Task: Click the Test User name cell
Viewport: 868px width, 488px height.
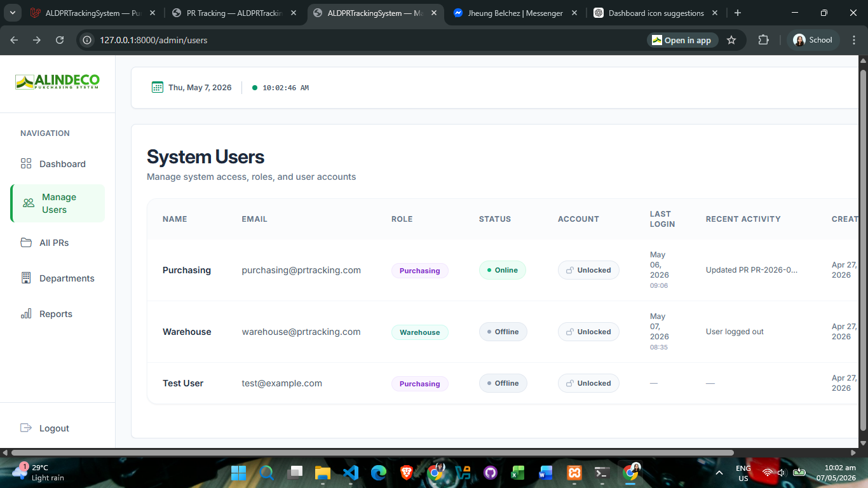Action: pyautogui.click(x=183, y=383)
